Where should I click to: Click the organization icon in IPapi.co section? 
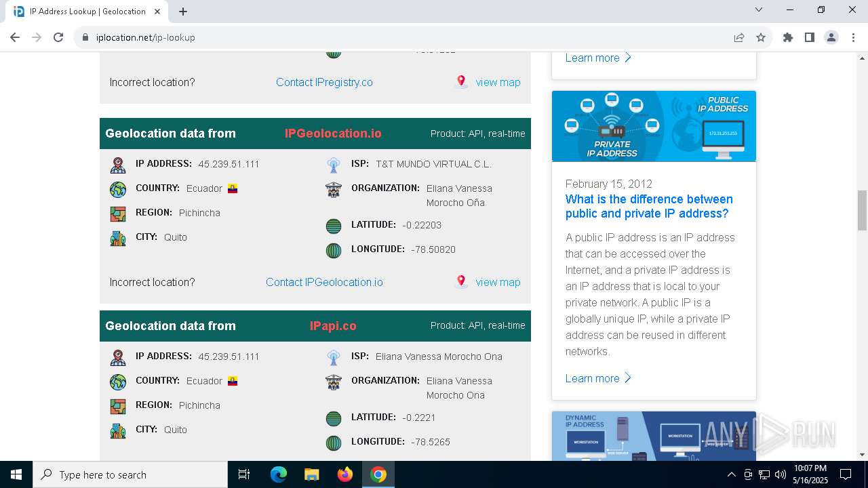(333, 382)
